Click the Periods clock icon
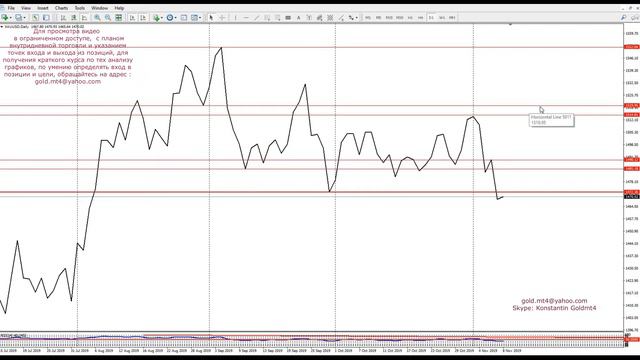The height and width of the screenshot is (360, 640). click(170, 18)
